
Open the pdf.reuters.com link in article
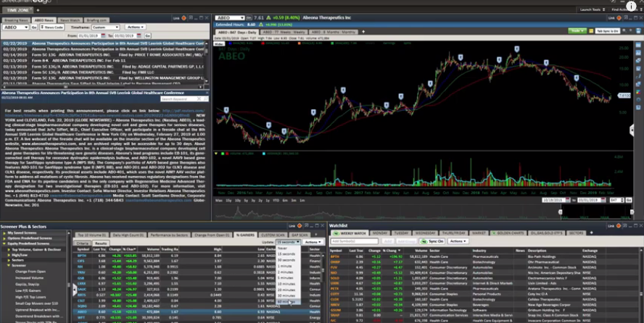tap(183, 111)
